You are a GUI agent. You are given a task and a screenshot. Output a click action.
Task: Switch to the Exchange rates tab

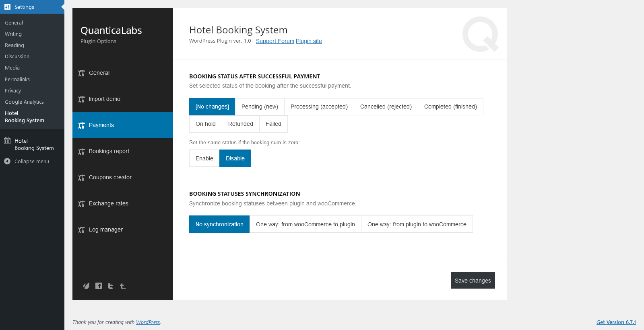coord(109,203)
